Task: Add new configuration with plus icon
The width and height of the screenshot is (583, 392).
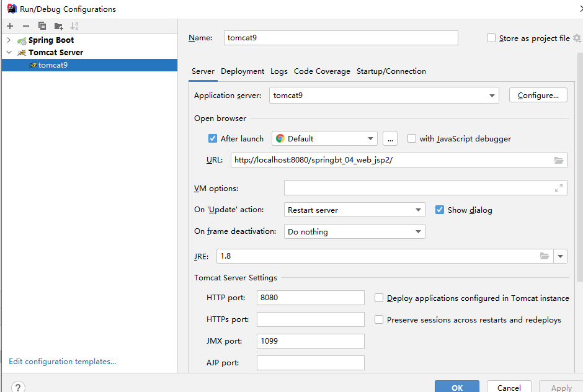Action: (x=10, y=26)
